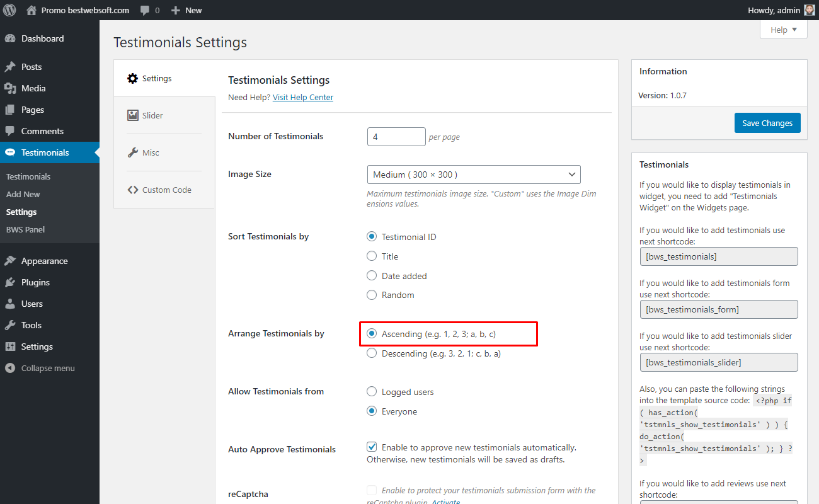Viewport: 819px width, 504px height.
Task: Open Appearance menu item
Action: 49,261
